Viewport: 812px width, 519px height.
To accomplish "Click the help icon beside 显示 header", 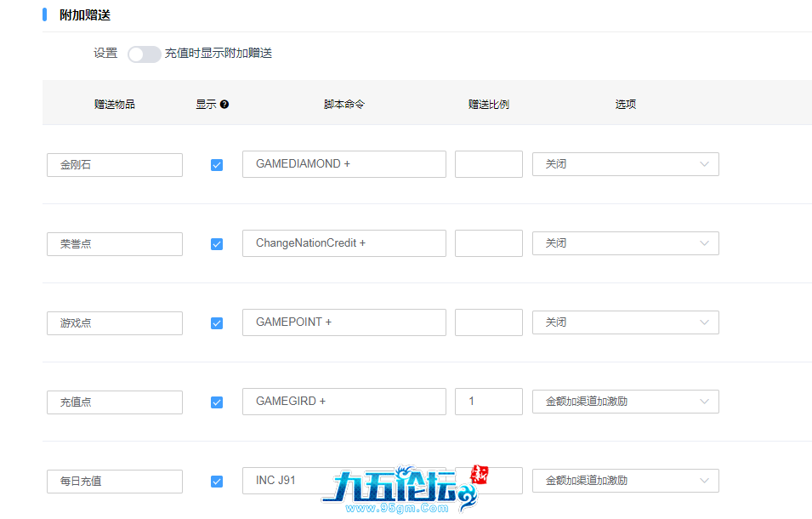I will click(x=224, y=105).
